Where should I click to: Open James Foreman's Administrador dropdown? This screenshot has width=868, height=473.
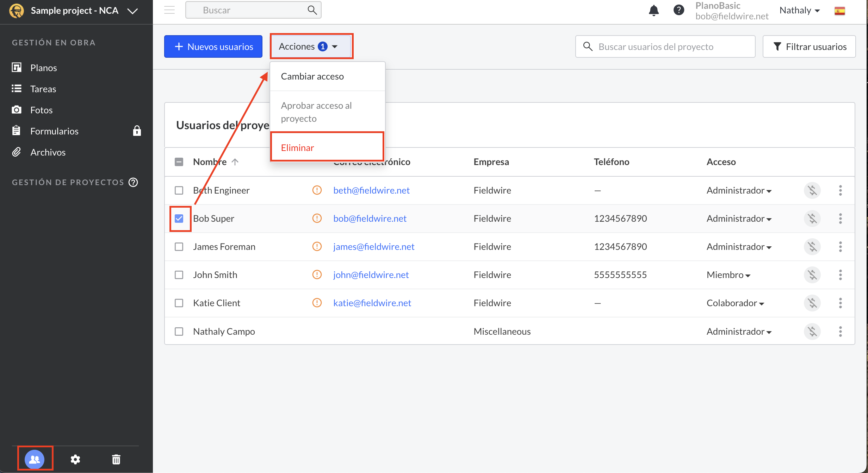pos(739,247)
